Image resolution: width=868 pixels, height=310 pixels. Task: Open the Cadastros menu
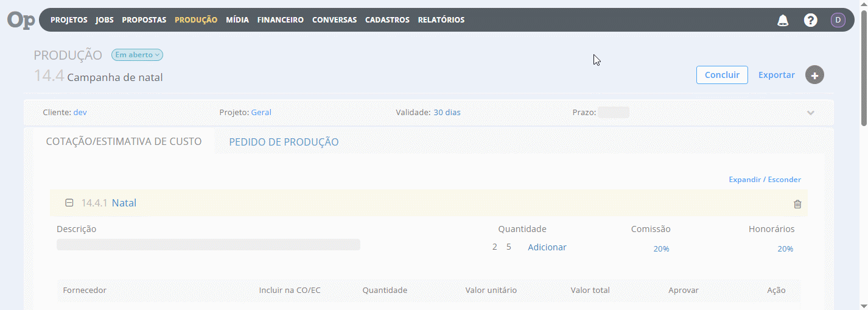(x=387, y=20)
